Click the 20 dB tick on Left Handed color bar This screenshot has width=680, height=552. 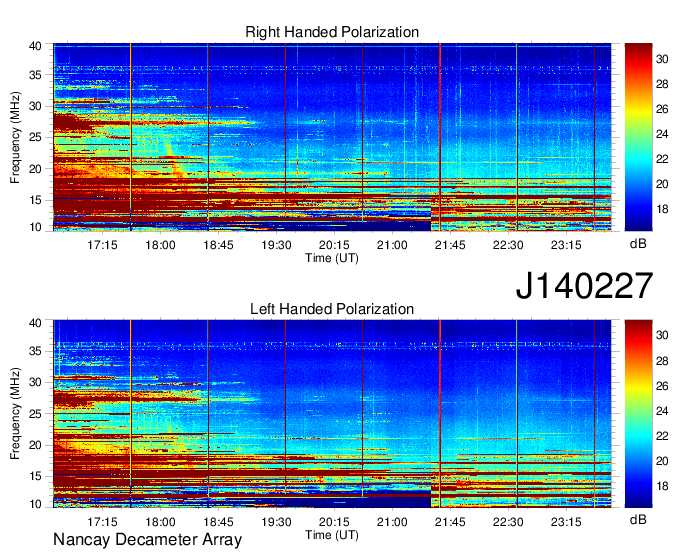[x=662, y=461]
